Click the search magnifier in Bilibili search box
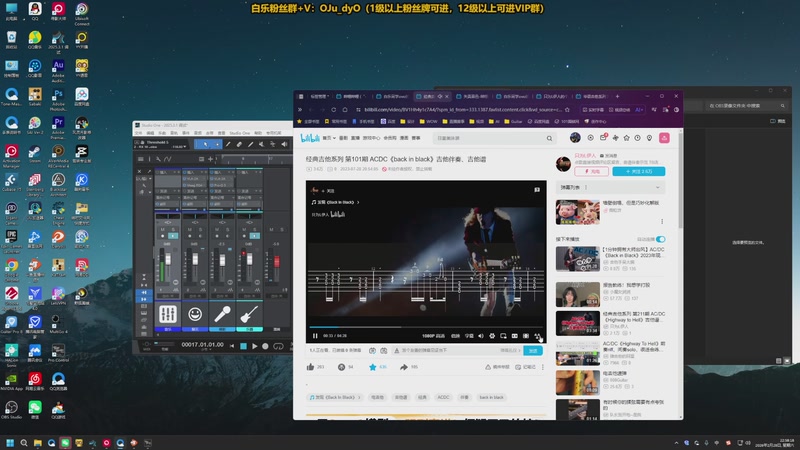Viewport: 800px width, 450px height. 549,138
